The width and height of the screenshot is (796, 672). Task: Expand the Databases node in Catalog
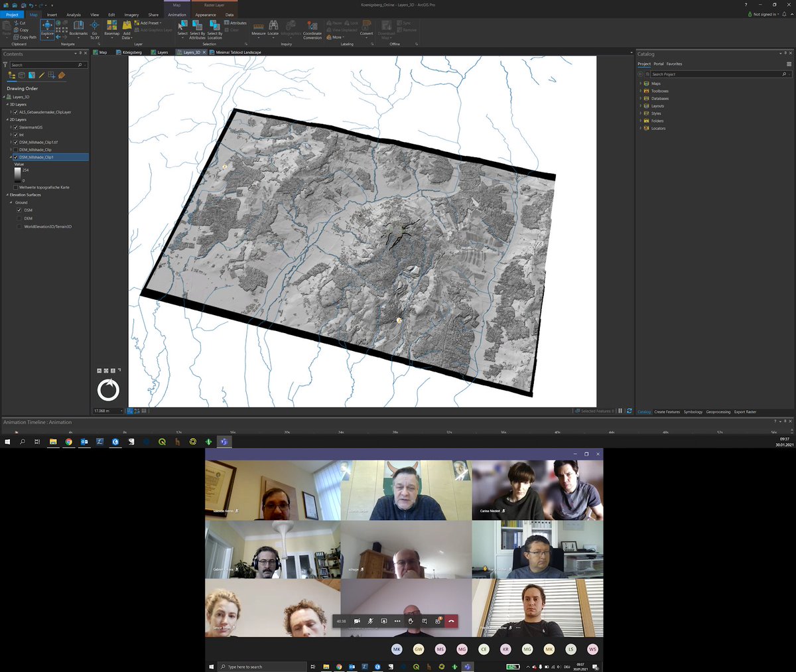click(x=640, y=98)
